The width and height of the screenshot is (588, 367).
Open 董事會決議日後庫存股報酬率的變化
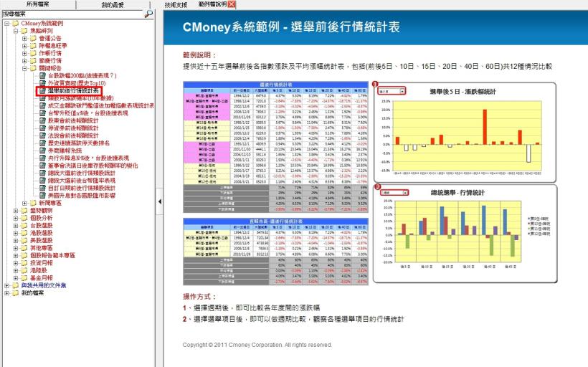pos(93,166)
